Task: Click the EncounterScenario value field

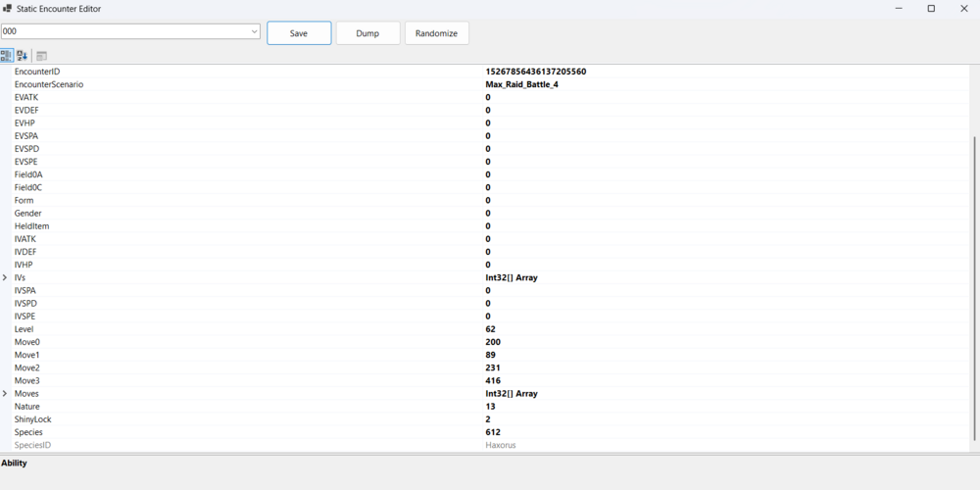Action: tap(521, 84)
